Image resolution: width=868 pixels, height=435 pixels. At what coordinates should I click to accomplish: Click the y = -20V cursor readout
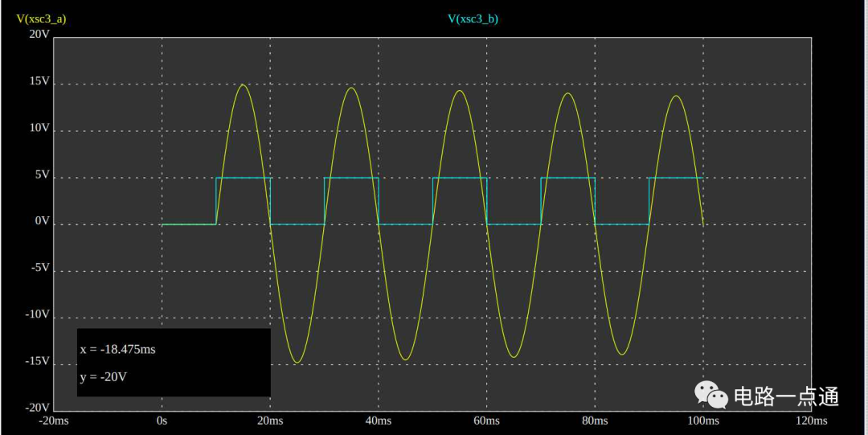click(x=104, y=377)
